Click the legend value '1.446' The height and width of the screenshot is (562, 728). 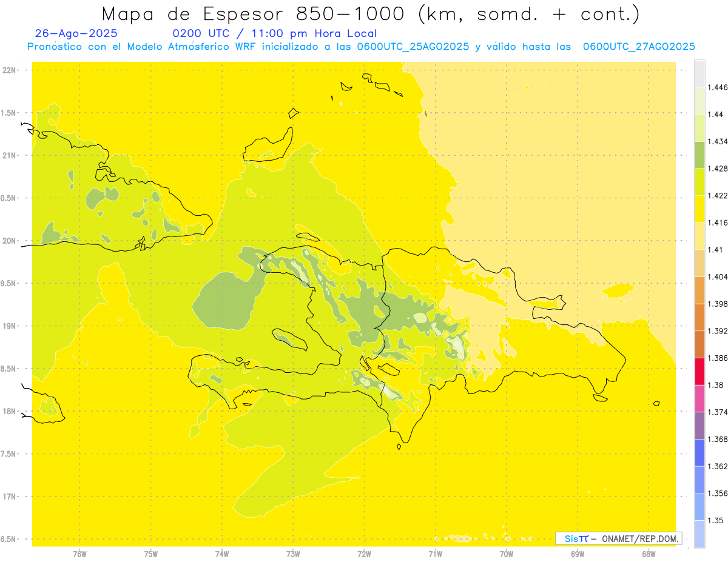point(719,87)
